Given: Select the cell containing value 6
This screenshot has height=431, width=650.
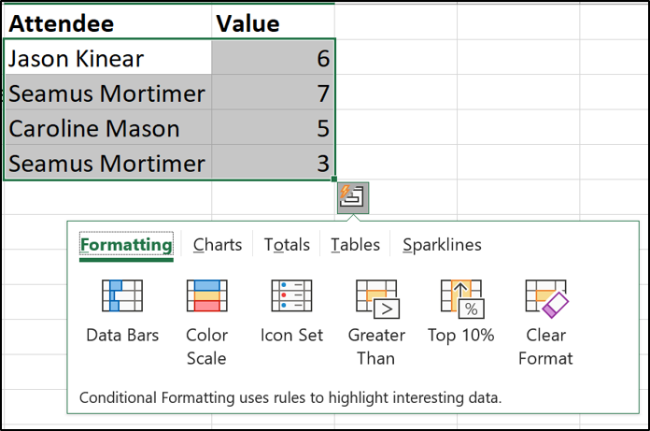Looking at the screenshot, I should coord(272,59).
